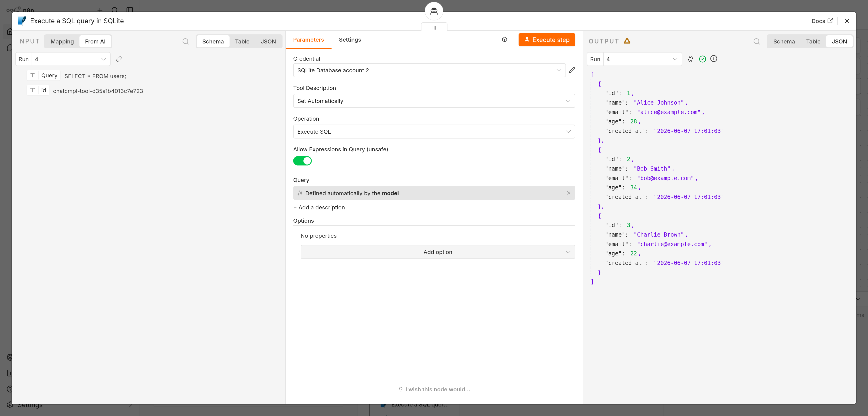Viewport: 868px width, 416px height.
Task: Click the AI agent icon at top
Action: (434, 11)
